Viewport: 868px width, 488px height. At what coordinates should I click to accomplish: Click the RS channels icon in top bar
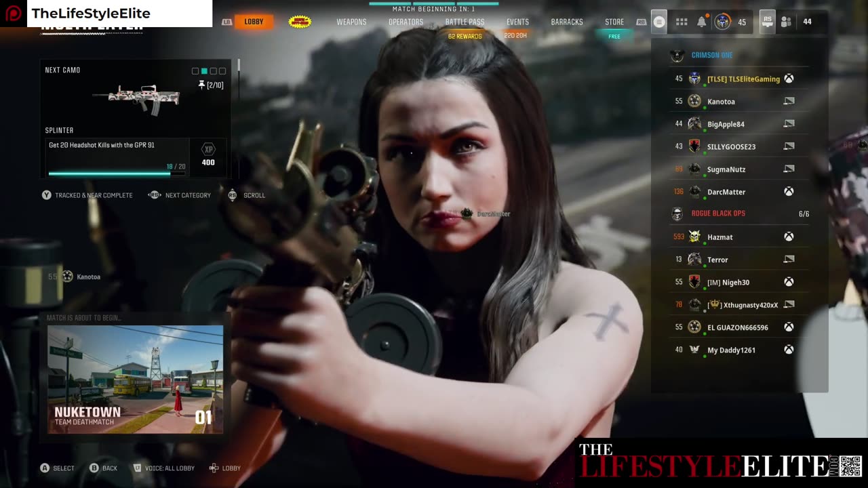[767, 21]
